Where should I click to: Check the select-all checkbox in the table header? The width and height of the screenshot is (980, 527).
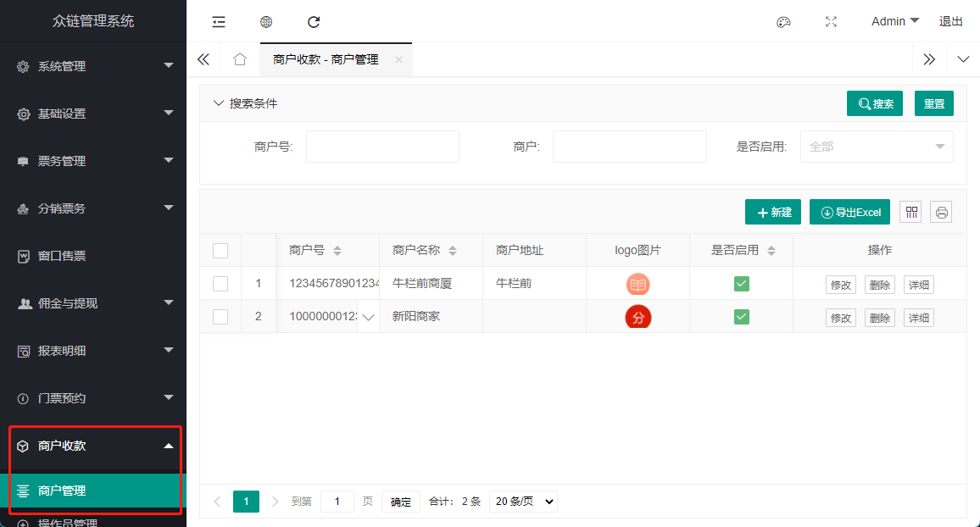click(220, 249)
